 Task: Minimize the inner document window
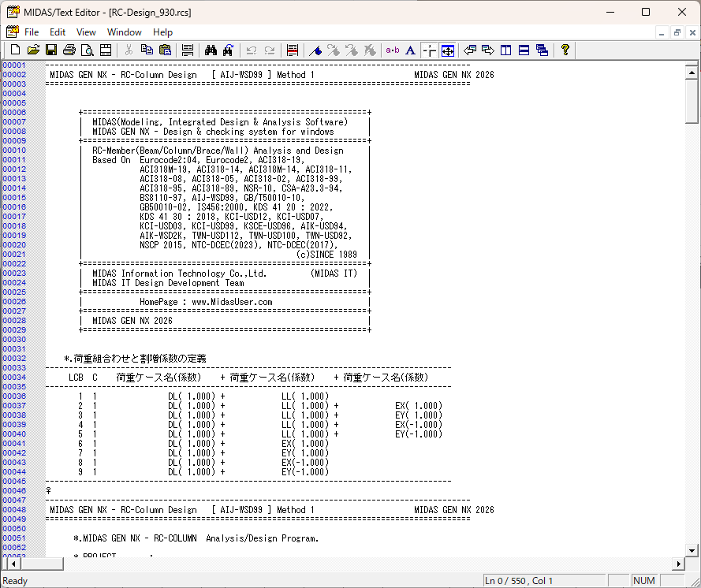(662, 32)
